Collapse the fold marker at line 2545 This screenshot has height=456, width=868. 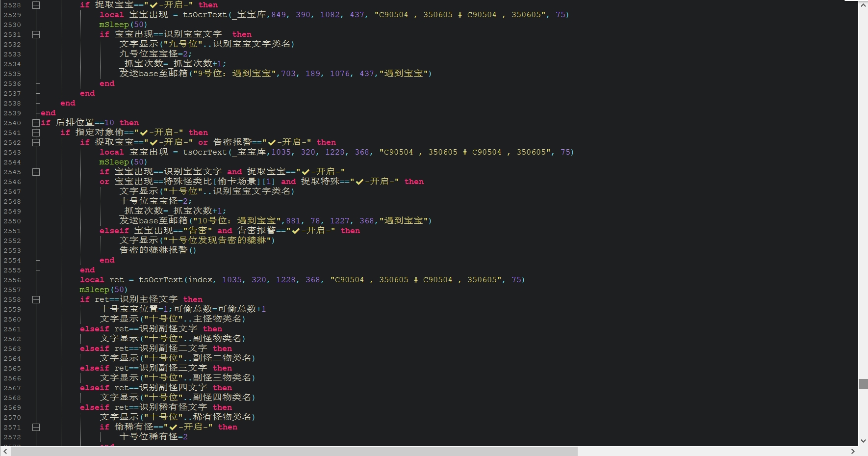click(36, 172)
